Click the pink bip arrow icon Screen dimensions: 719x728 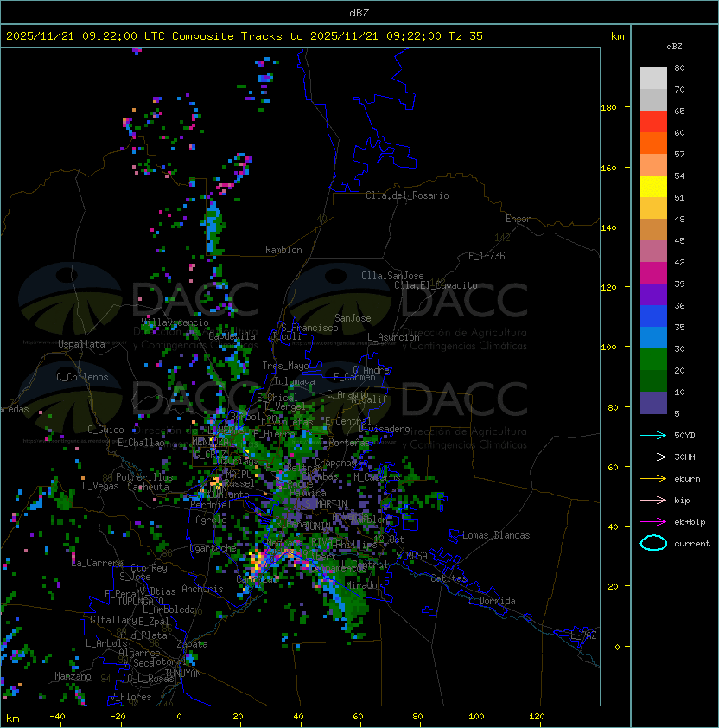click(653, 501)
